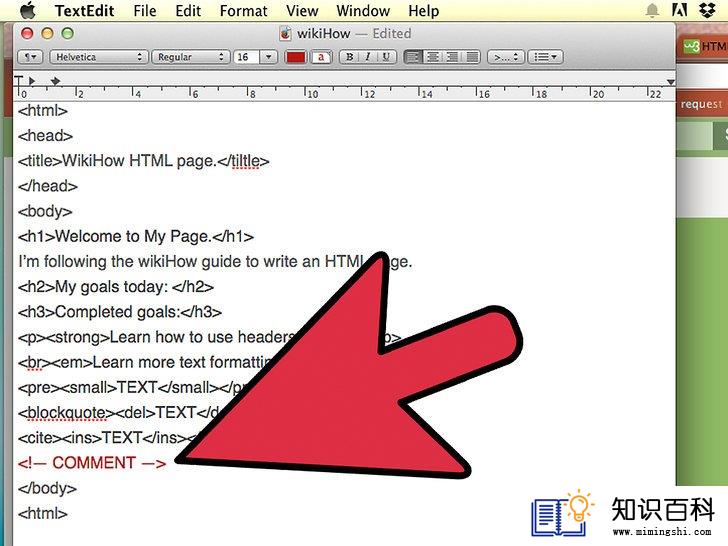
Task: Click the Edited status in title bar
Action: pyautogui.click(x=392, y=33)
